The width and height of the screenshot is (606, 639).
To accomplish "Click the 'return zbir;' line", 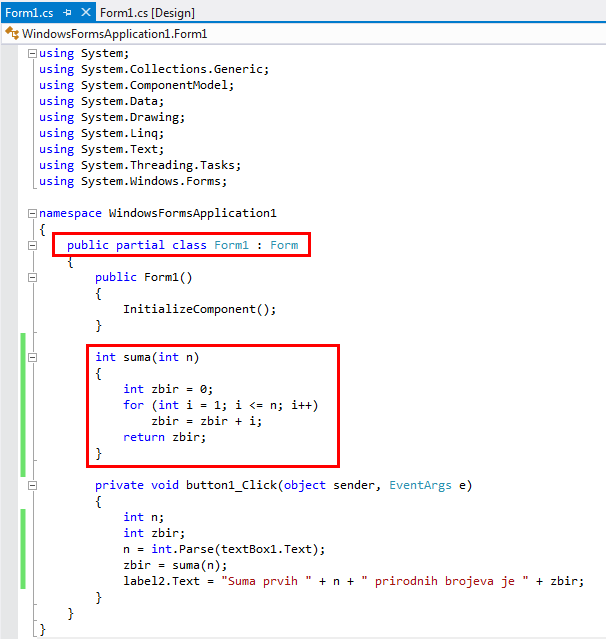I will click(x=164, y=437).
